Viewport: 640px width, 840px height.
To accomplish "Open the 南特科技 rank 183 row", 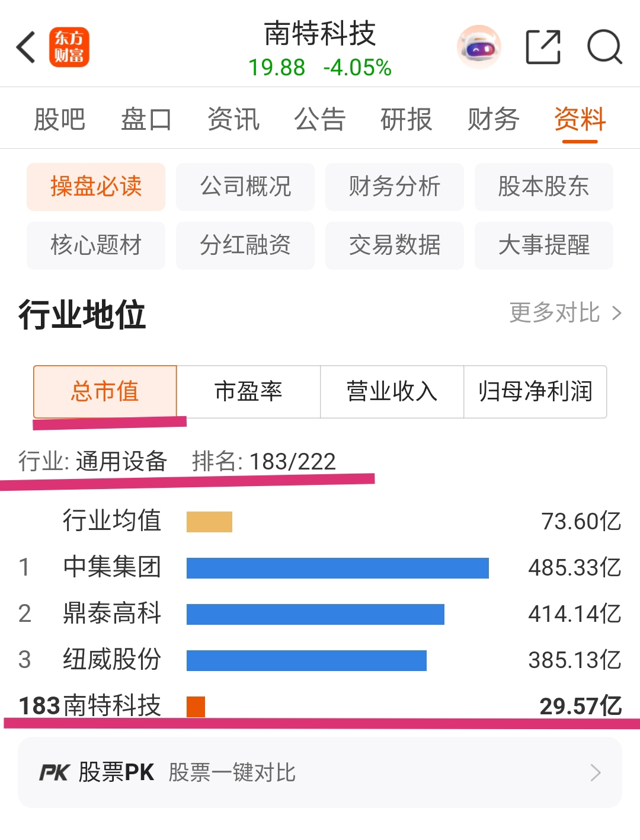I will pos(320,706).
